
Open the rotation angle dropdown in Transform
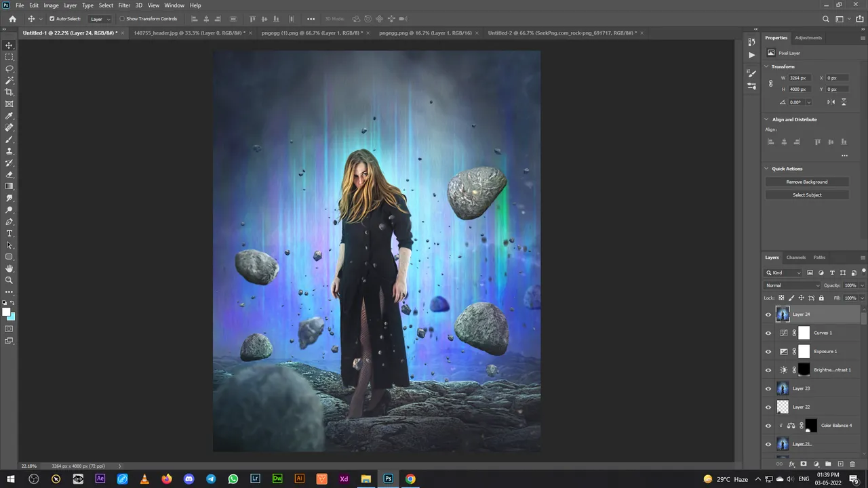click(808, 102)
